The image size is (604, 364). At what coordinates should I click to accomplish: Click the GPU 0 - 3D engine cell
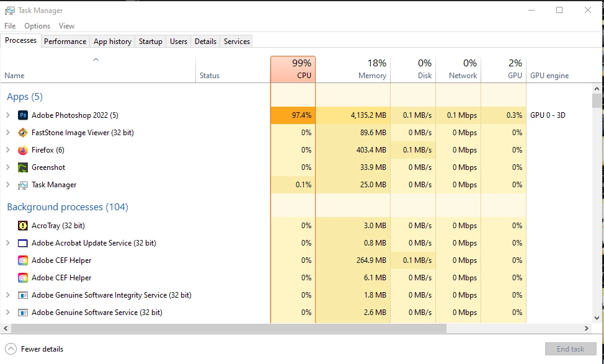click(x=548, y=115)
